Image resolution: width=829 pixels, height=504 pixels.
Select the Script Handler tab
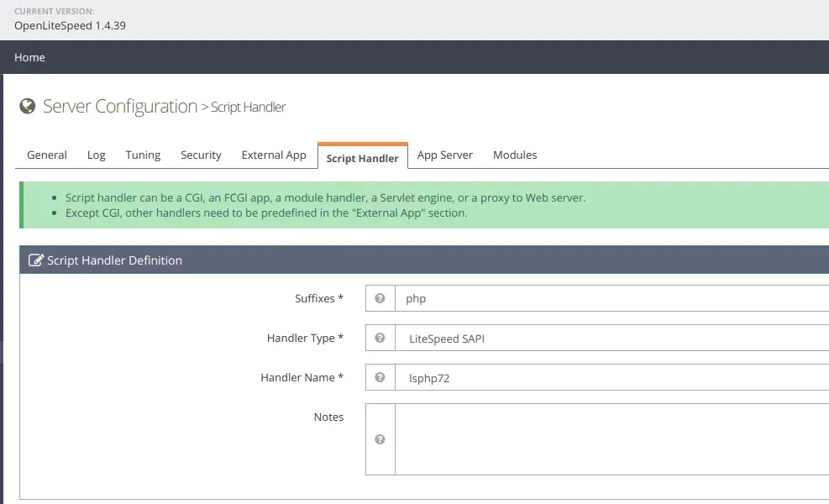tap(362, 158)
